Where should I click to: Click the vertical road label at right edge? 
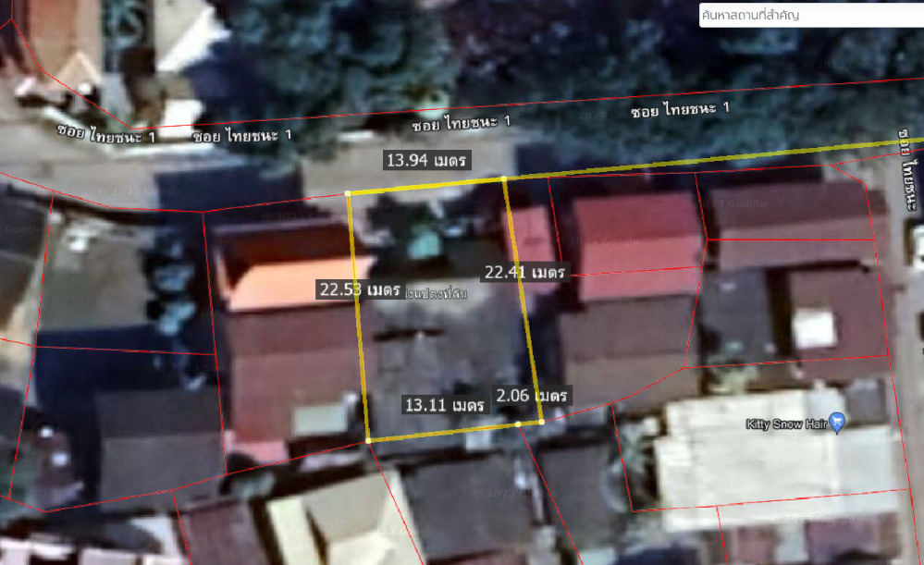[x=910, y=166]
